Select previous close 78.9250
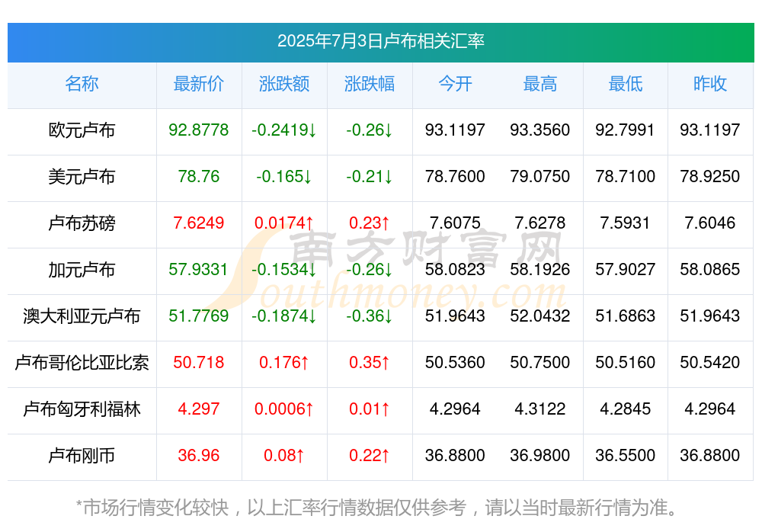The image size is (762, 532). pyautogui.click(x=710, y=177)
